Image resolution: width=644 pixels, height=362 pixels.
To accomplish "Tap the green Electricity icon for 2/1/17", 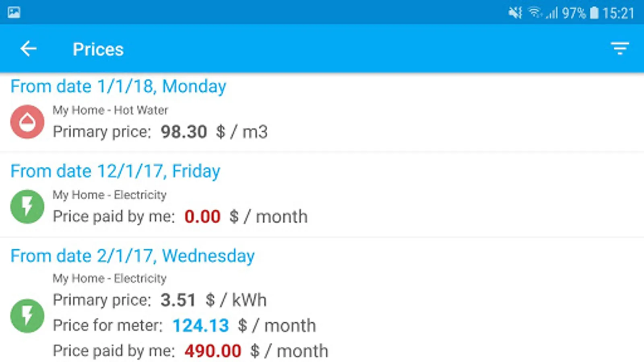I will click(27, 316).
